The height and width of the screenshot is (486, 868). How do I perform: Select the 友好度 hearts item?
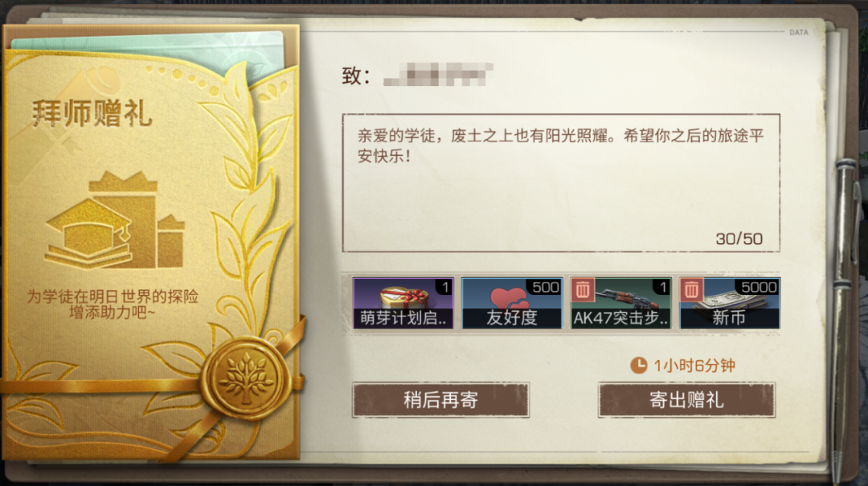[x=512, y=303]
